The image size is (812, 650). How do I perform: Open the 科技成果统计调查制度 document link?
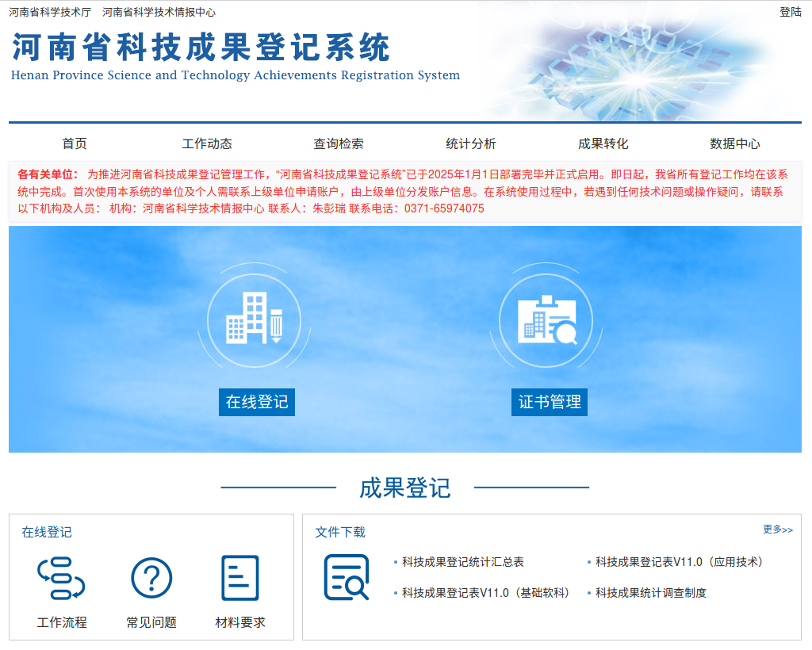coord(651,593)
